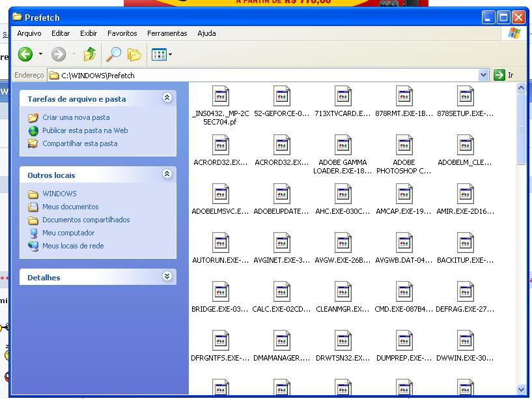Select the AUTORUN.EXE-... file icon

(x=221, y=243)
